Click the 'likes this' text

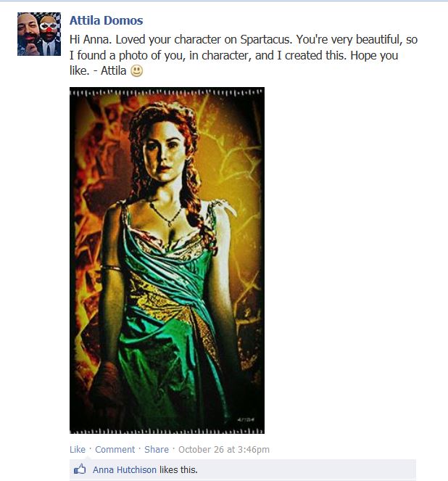(x=178, y=469)
